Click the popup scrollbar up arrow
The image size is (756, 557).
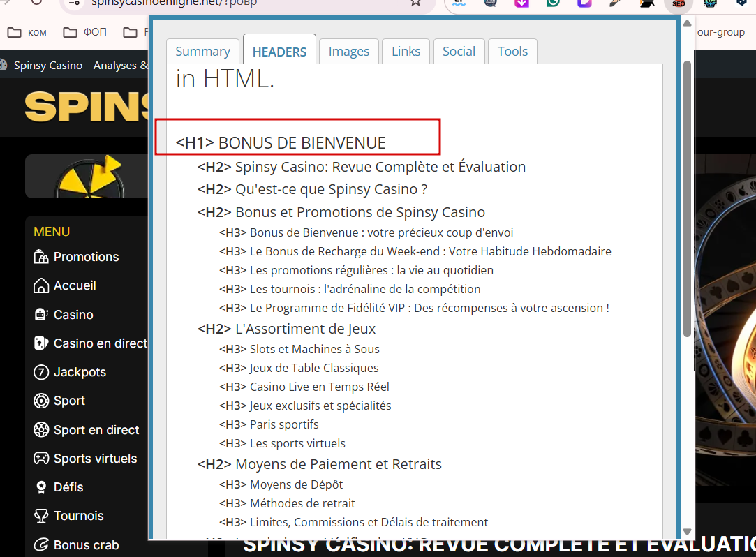coord(687,23)
